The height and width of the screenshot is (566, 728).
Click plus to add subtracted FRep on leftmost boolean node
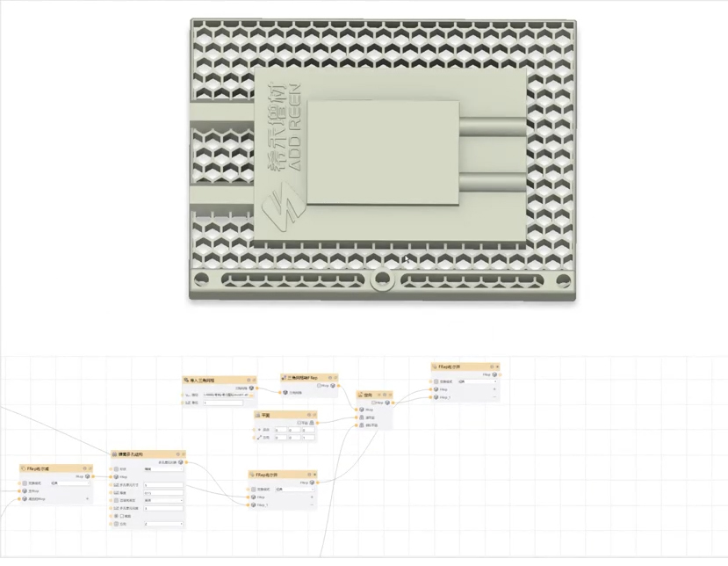pos(87,498)
